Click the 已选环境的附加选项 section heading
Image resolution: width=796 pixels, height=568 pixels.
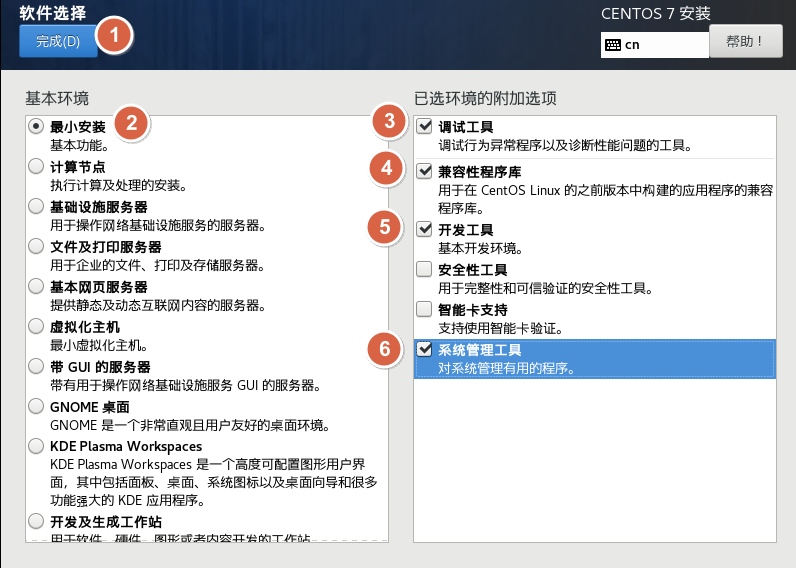(485, 98)
